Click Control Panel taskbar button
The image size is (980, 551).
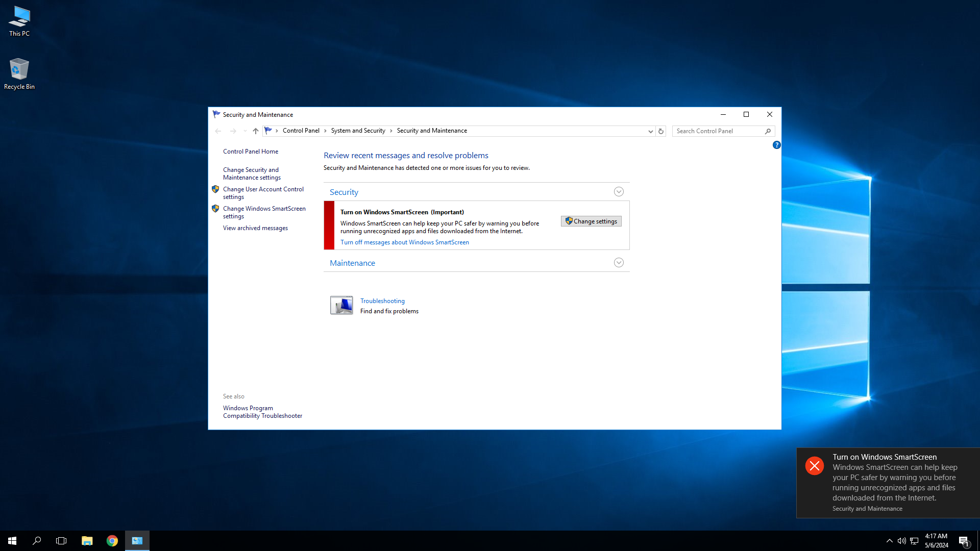(x=137, y=541)
